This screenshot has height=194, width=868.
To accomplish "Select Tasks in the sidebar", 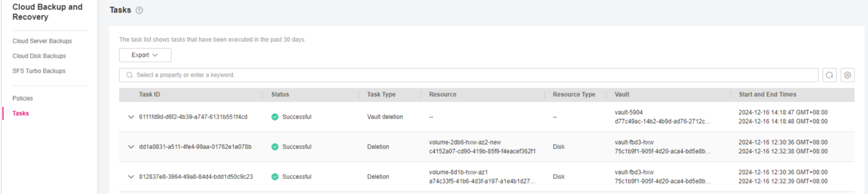I will point(20,113).
